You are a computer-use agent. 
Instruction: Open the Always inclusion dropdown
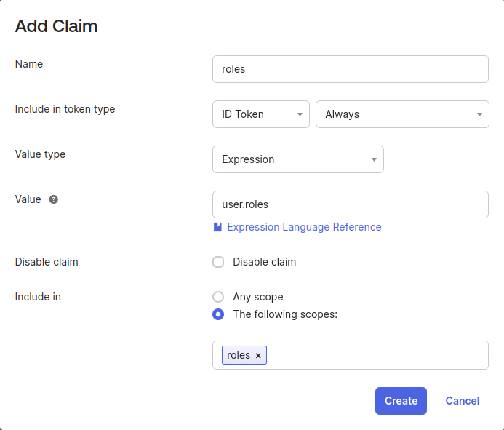[x=401, y=114]
